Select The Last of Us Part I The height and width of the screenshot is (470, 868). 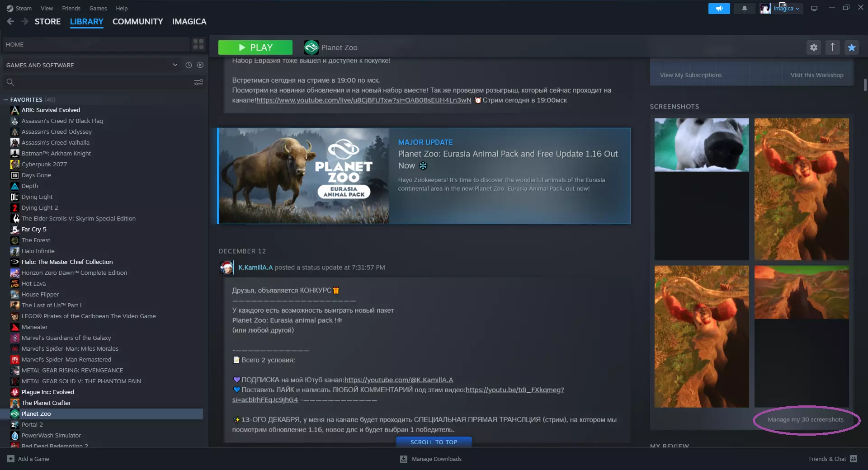[52, 305]
